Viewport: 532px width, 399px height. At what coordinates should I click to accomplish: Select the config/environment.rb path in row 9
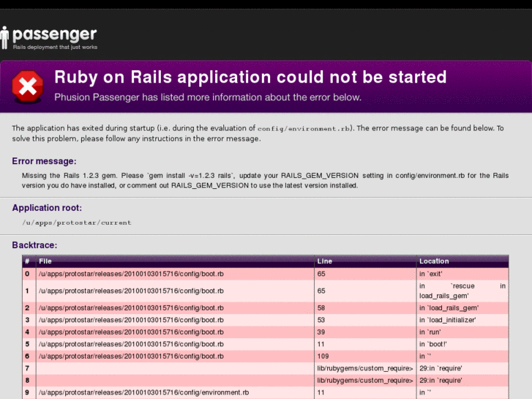(x=143, y=393)
